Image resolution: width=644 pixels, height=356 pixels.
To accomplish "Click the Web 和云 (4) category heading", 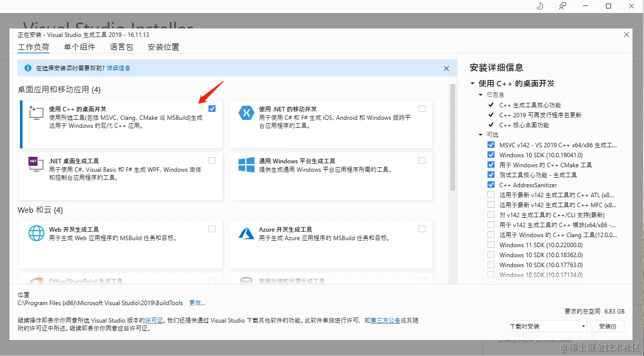I will click(x=40, y=210).
